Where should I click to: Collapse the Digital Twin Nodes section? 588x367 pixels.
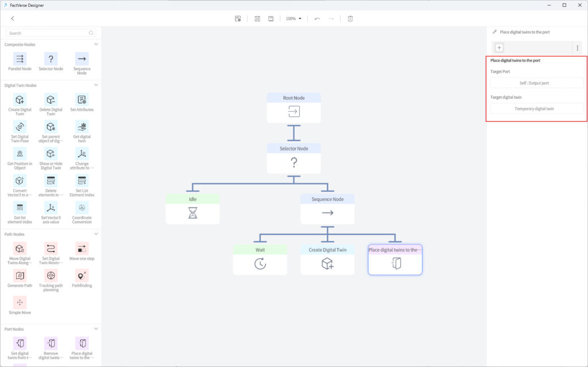pos(96,85)
